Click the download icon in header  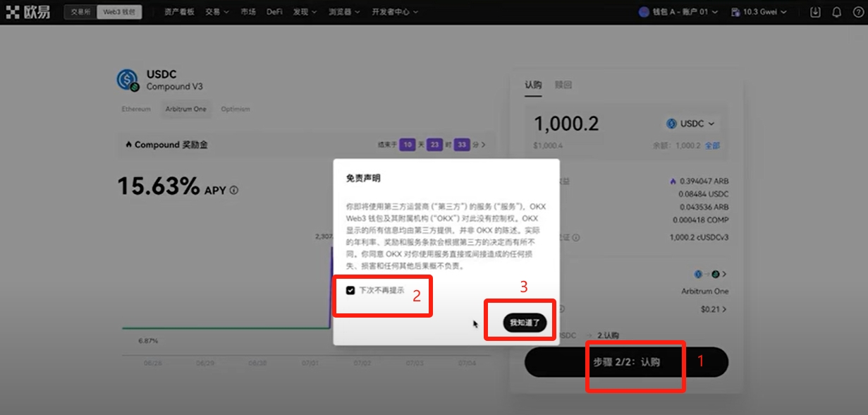pos(816,12)
